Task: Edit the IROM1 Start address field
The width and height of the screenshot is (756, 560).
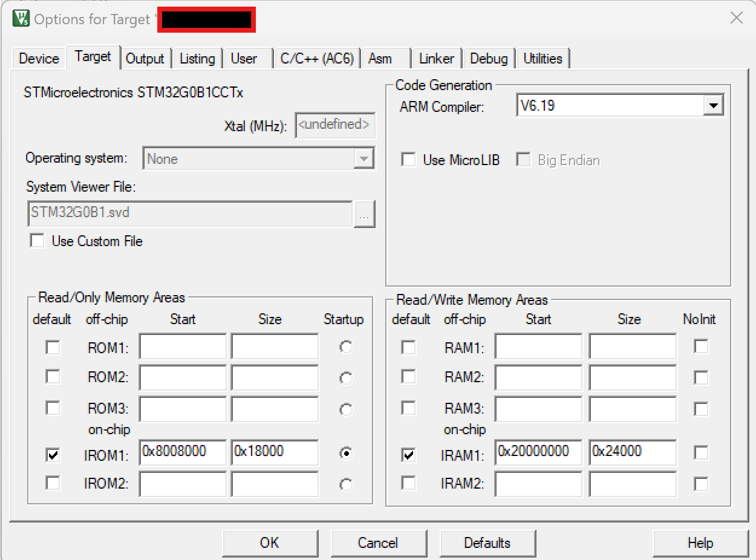Action: 183,452
